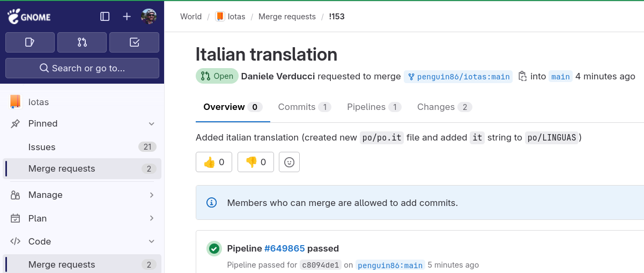Toggle the sidebar collapse icon
The image size is (644, 273).
105,17
